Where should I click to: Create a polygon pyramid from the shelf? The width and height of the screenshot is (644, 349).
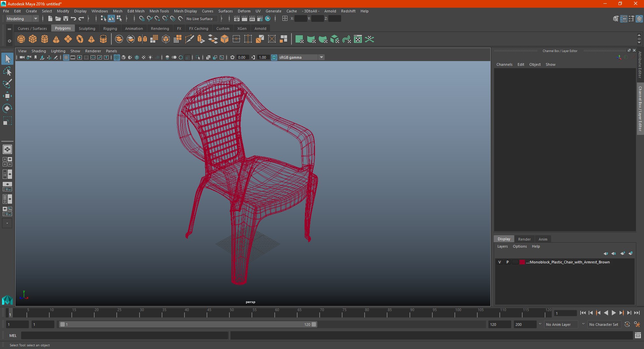[92, 39]
